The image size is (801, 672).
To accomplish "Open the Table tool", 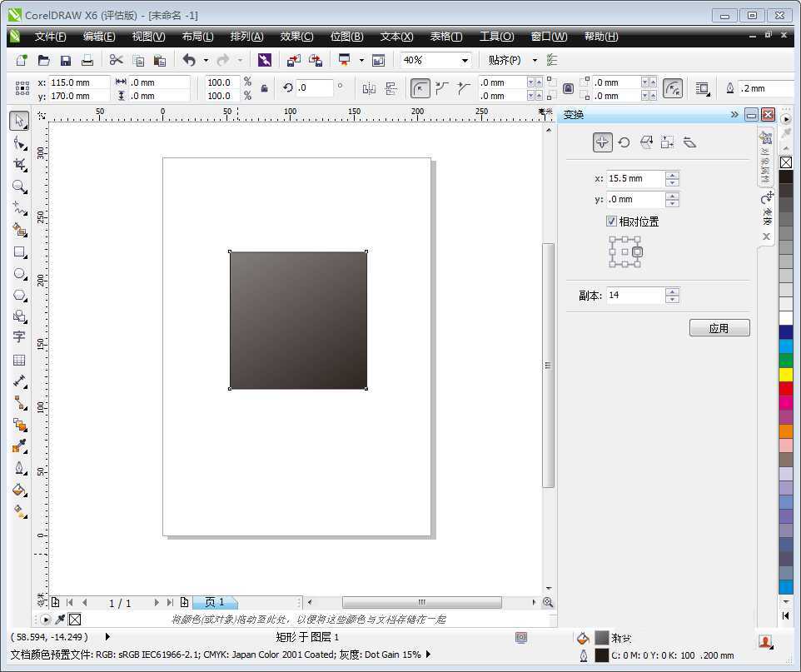I will coord(19,360).
